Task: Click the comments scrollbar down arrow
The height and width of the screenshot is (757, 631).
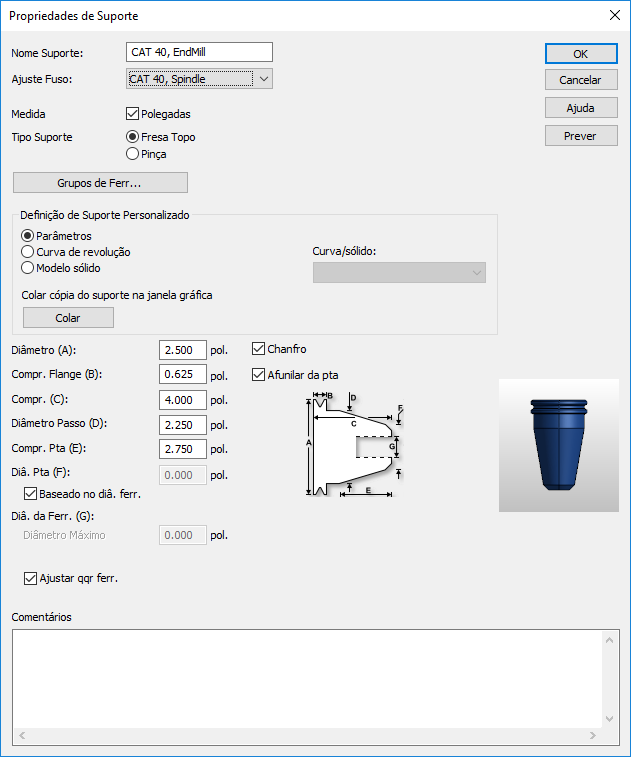Action: [x=609, y=719]
